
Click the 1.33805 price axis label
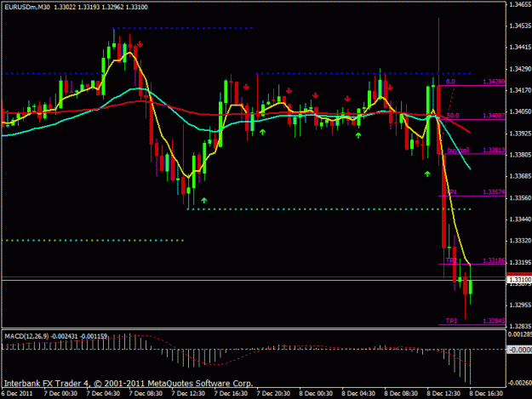[x=520, y=155]
